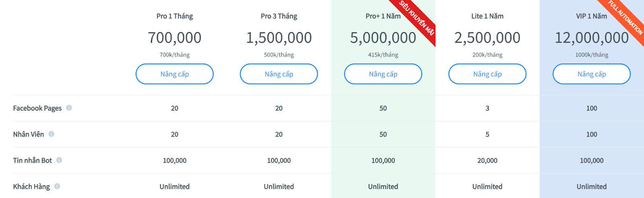644x198 pixels.
Task: Click the 12,000,000 VIP price
Action: pos(592,38)
